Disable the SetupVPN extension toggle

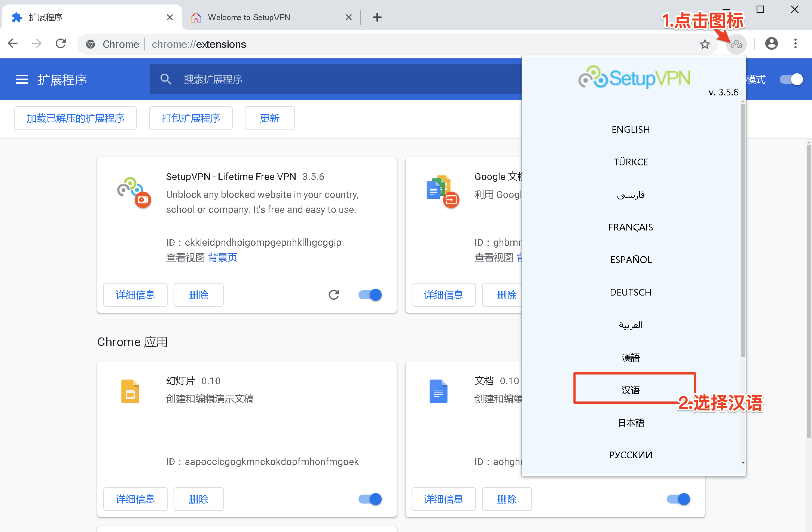tap(370, 295)
